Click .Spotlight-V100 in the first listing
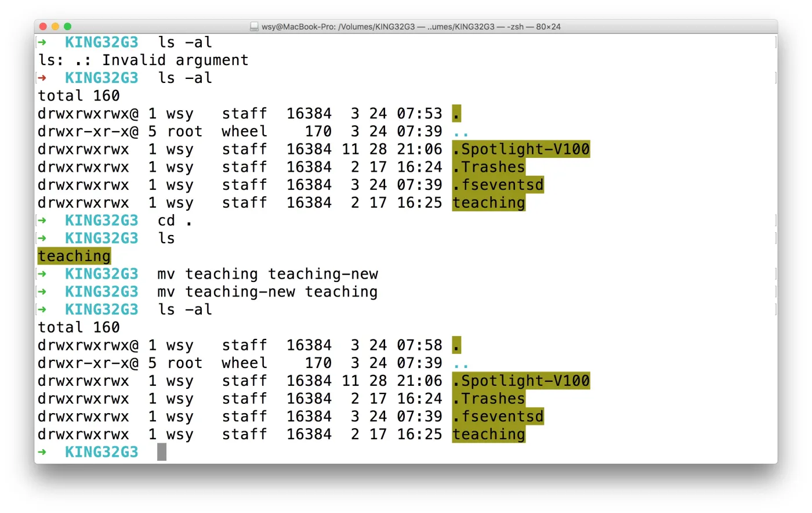Viewport: 812px width, 513px height. click(x=521, y=149)
